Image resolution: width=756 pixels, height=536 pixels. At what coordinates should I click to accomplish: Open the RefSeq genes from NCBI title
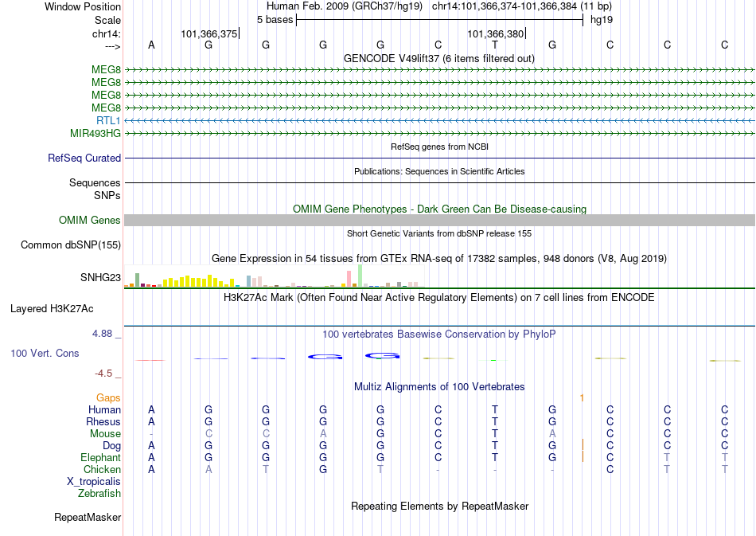click(x=439, y=147)
